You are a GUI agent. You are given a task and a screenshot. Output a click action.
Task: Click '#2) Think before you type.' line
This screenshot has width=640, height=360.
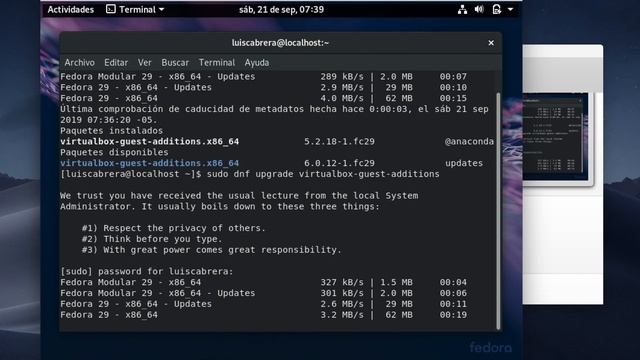point(152,239)
